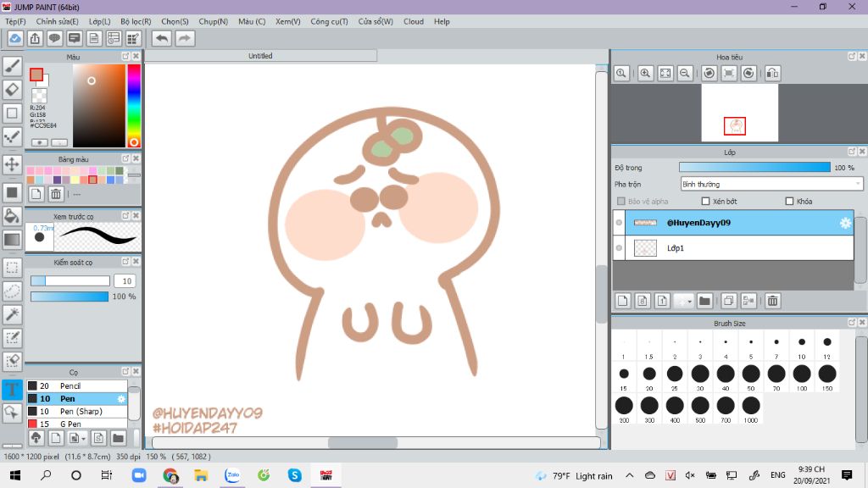Viewport: 868px width, 488px height.
Task: Click the cloud save icon in toolbar
Action: coord(15,38)
